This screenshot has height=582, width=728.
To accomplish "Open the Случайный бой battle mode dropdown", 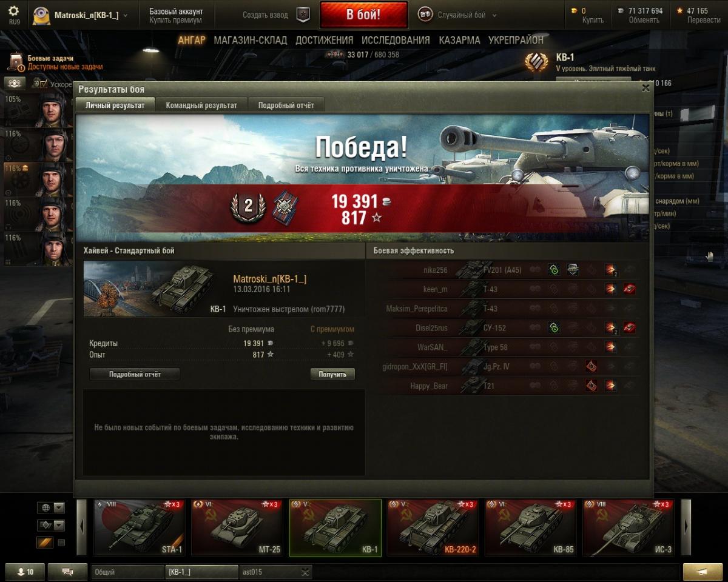I will 457,15.
